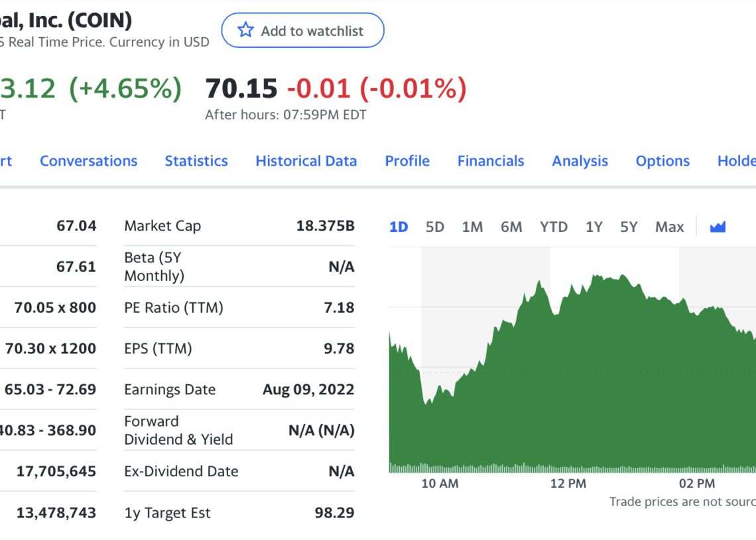Screen dimensions: 756x540
Task: Click the star icon in the watchlist button
Action: (x=245, y=30)
